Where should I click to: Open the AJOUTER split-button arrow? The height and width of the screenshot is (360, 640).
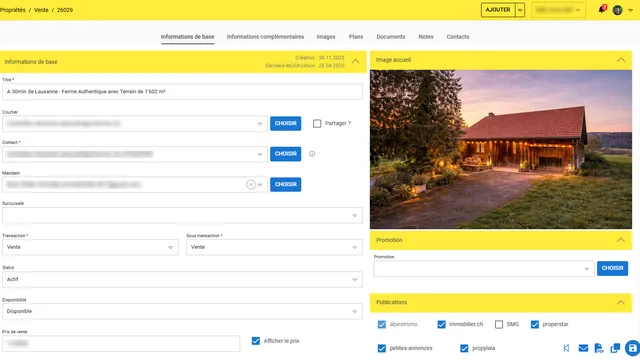click(520, 10)
